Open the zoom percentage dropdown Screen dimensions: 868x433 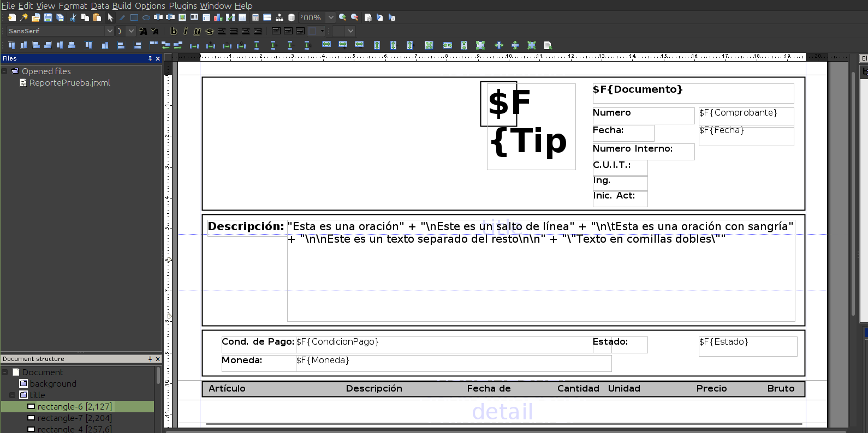(x=331, y=17)
